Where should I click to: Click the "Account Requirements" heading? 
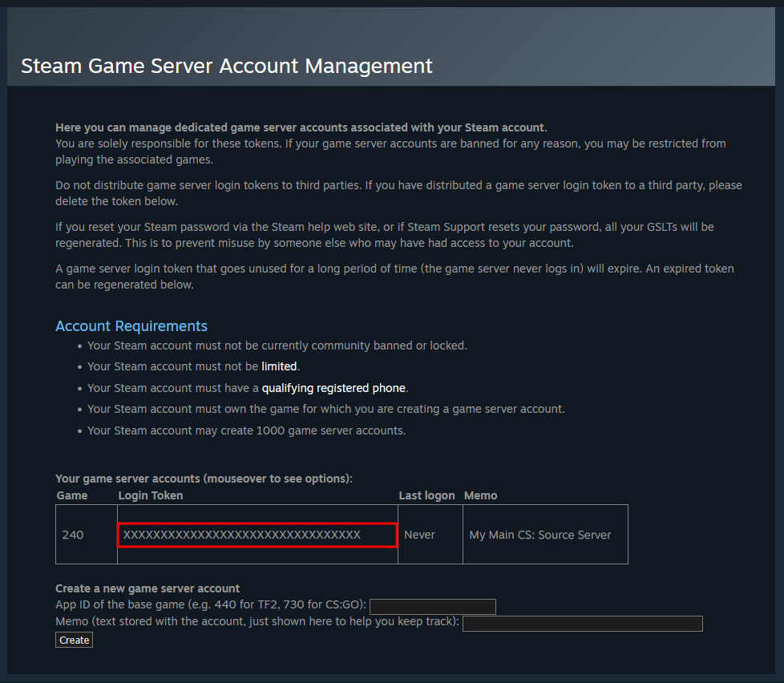point(131,326)
